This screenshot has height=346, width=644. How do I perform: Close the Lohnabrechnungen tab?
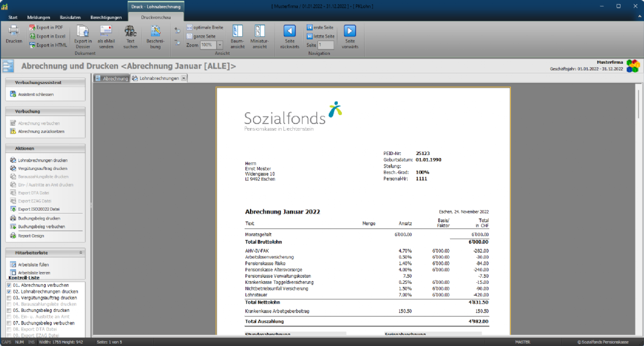[184, 78]
